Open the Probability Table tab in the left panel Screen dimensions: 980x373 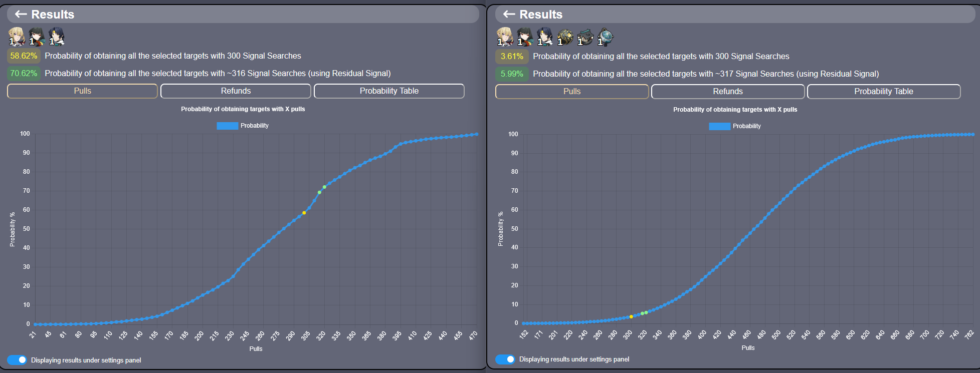click(x=389, y=91)
